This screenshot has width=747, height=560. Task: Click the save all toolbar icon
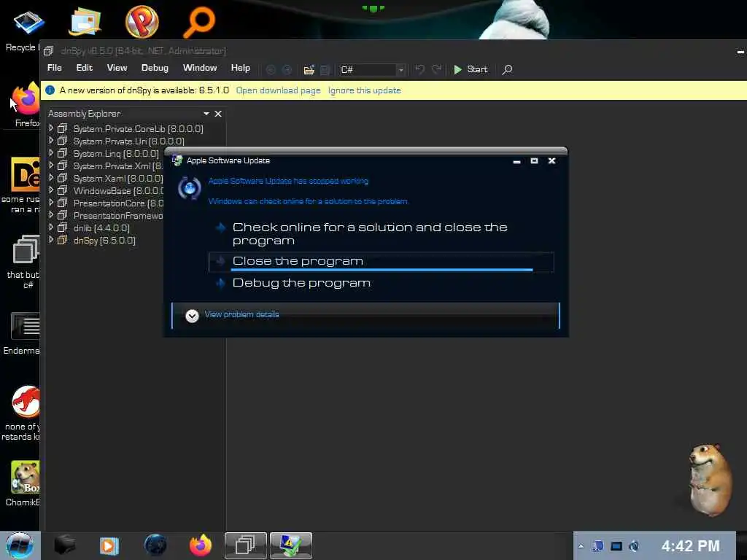click(x=325, y=69)
